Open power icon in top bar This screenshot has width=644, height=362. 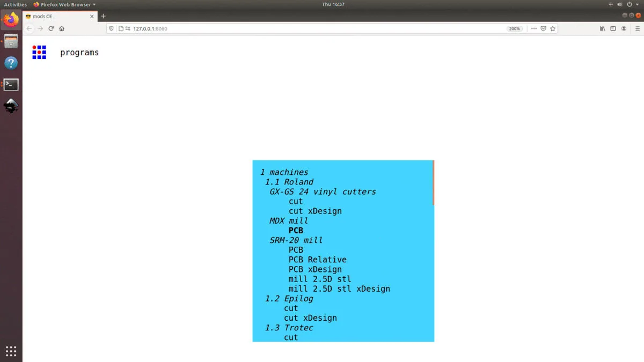630,4
